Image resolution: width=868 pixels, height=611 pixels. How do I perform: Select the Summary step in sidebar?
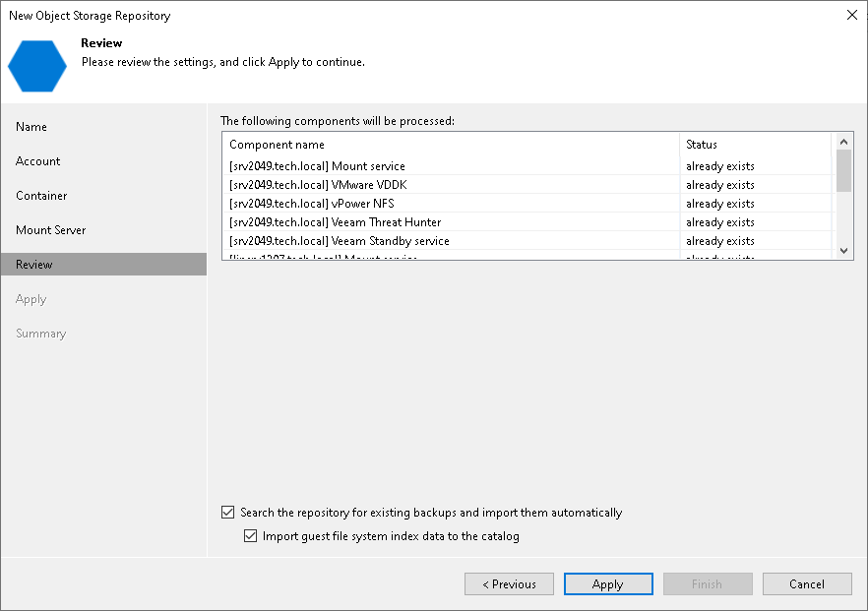pos(41,334)
